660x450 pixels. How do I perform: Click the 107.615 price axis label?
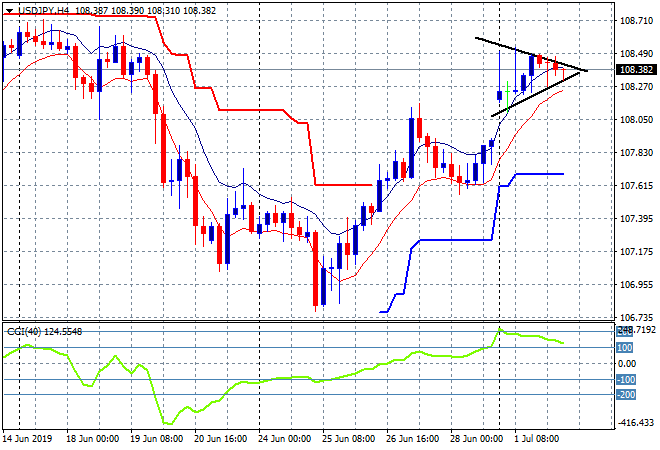[636, 186]
